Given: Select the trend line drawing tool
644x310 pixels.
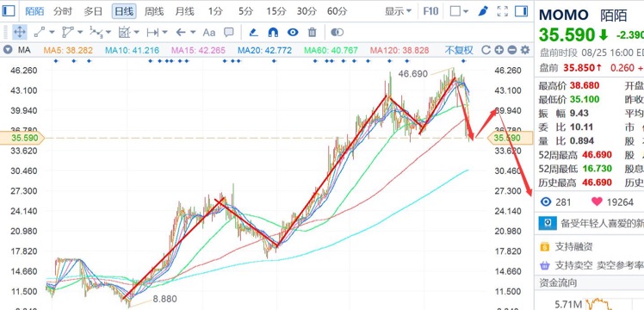Looking at the screenshot, I should (x=40, y=32).
